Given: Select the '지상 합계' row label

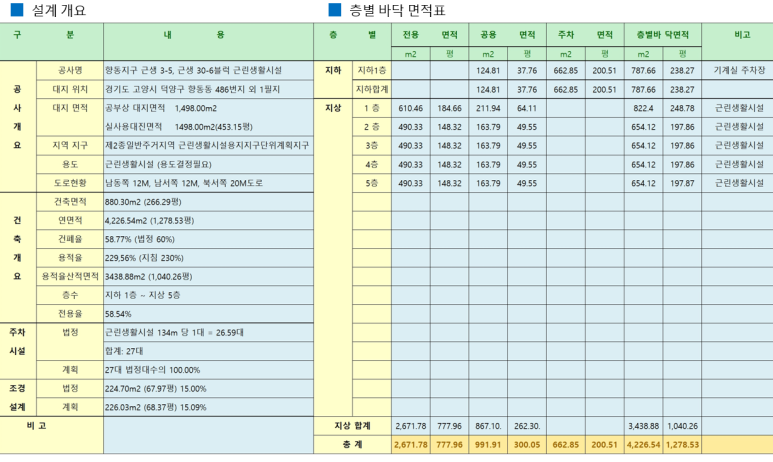Looking at the screenshot, I should pyautogui.click(x=352, y=426).
